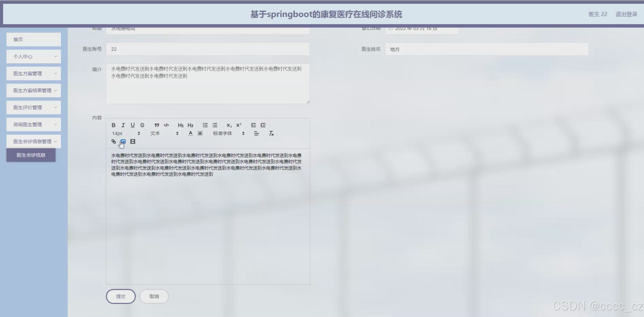Insert a hyperlink in the editor

pyautogui.click(x=113, y=142)
